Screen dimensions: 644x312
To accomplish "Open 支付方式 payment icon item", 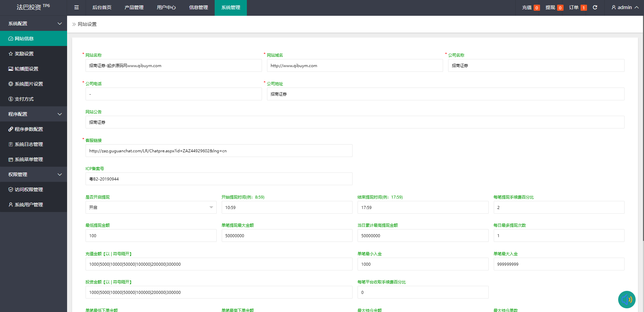I will tap(24, 99).
